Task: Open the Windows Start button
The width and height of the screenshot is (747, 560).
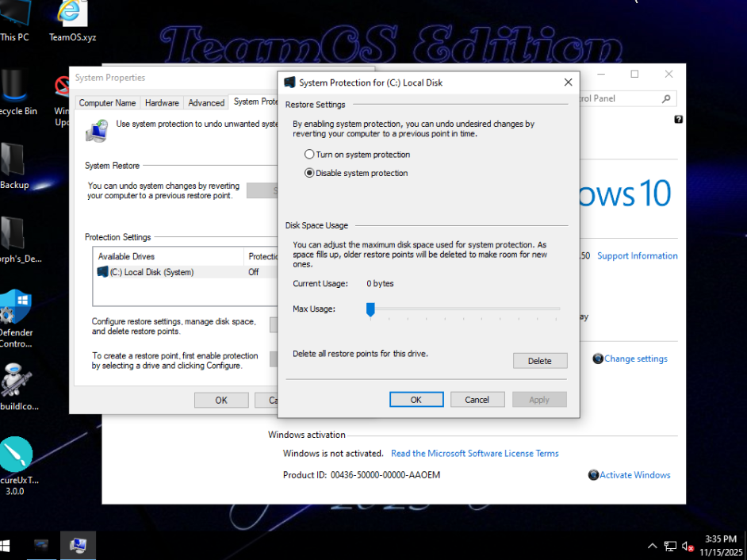Action: [5, 546]
